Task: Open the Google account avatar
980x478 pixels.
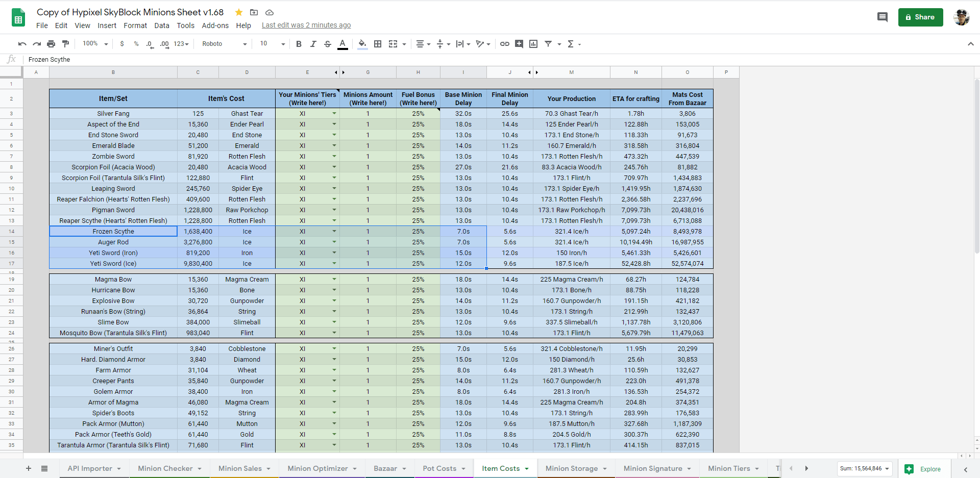Action: [962, 17]
